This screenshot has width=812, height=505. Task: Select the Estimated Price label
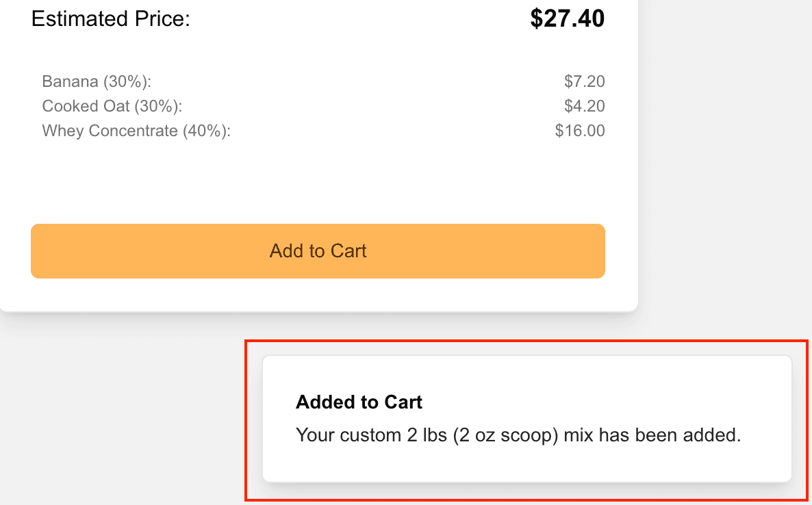(x=110, y=19)
